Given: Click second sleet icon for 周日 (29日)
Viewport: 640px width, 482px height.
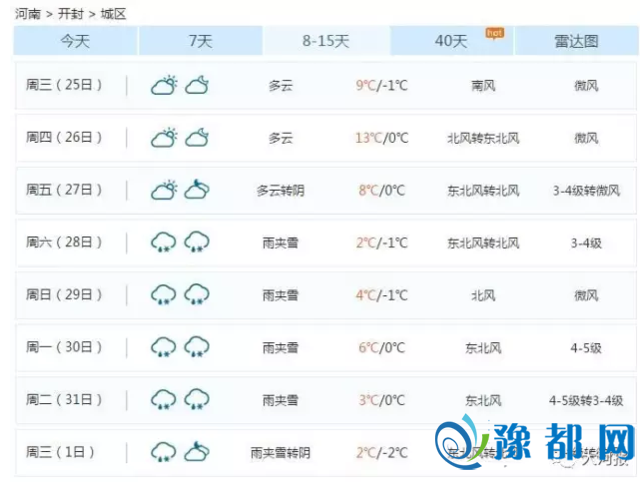Looking at the screenshot, I should (x=197, y=294).
